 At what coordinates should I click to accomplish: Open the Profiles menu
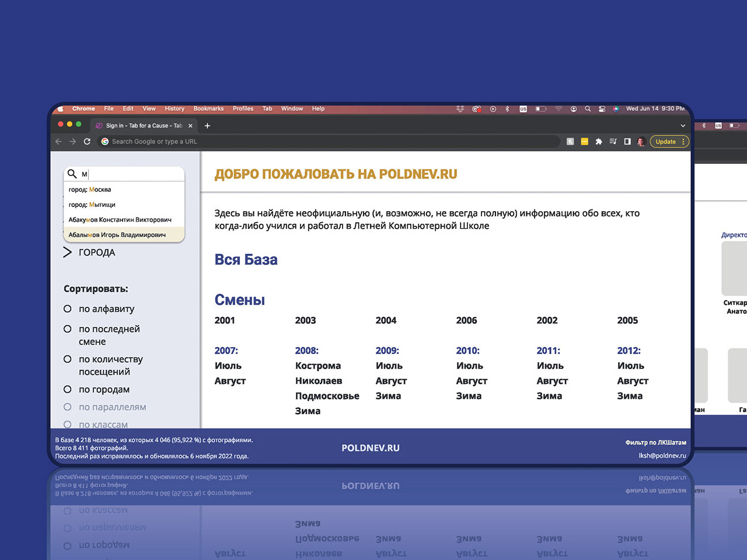click(x=243, y=108)
